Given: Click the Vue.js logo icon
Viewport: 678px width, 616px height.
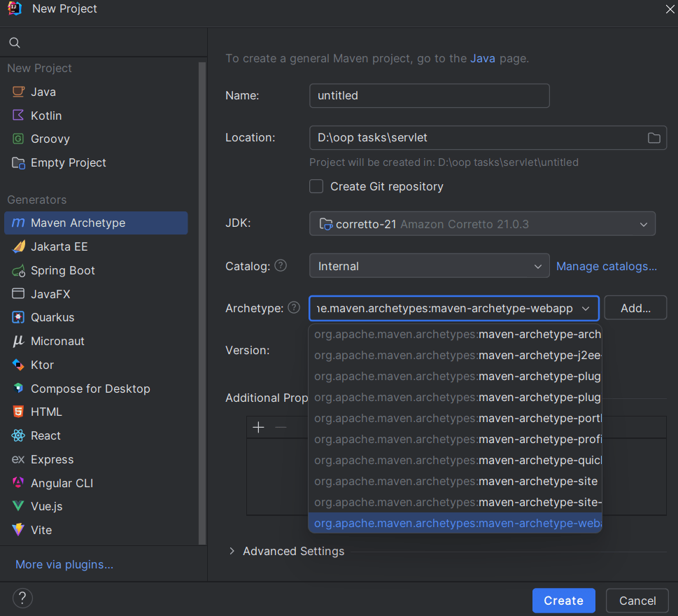Looking at the screenshot, I should (18, 506).
